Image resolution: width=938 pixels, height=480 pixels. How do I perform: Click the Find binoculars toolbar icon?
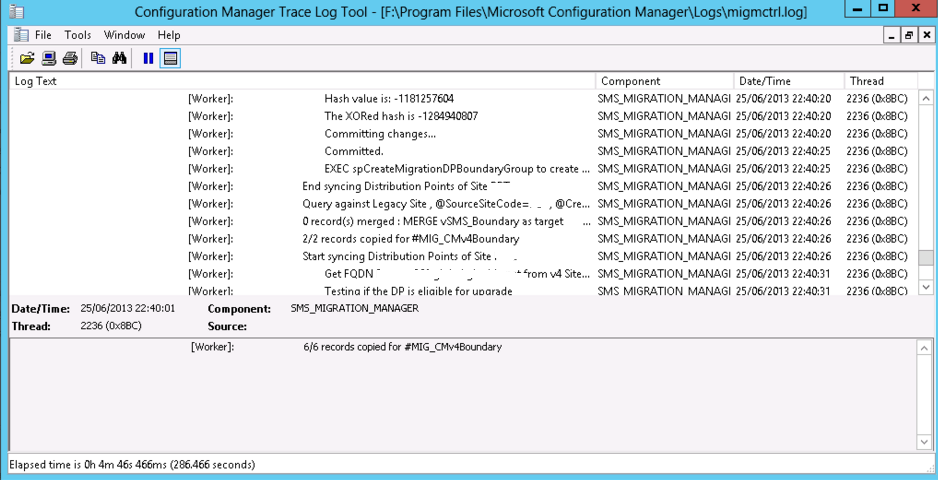[x=119, y=58]
